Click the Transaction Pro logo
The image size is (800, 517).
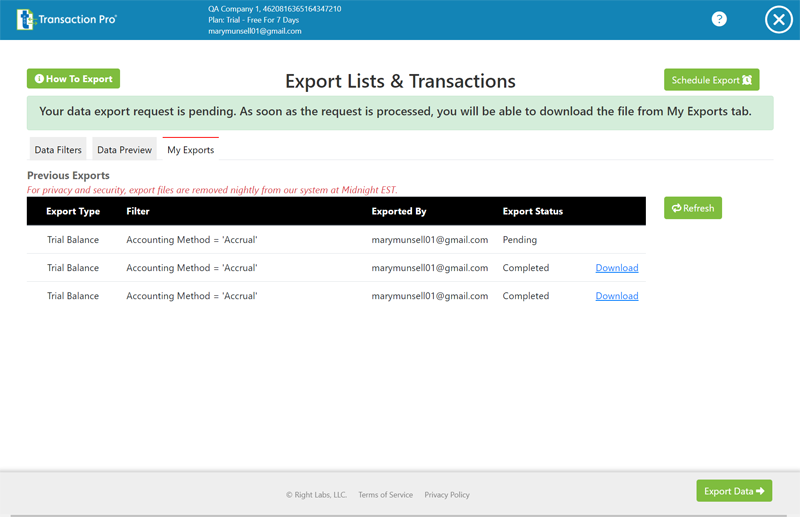(67, 19)
